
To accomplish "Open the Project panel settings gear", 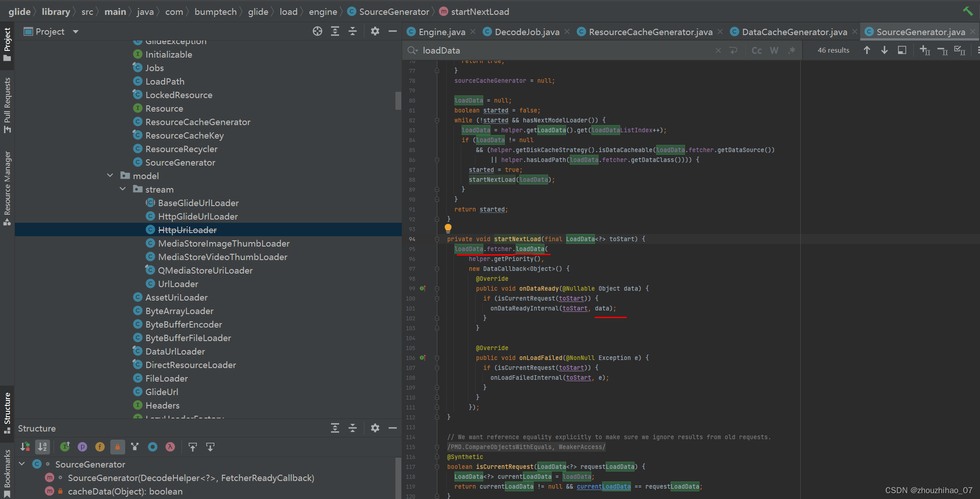I will (x=375, y=31).
